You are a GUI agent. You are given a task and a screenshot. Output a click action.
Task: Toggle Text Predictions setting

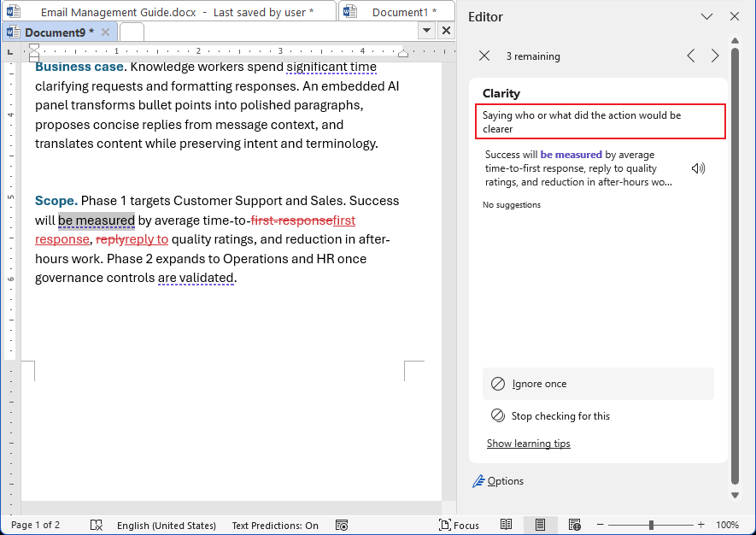pos(275,525)
